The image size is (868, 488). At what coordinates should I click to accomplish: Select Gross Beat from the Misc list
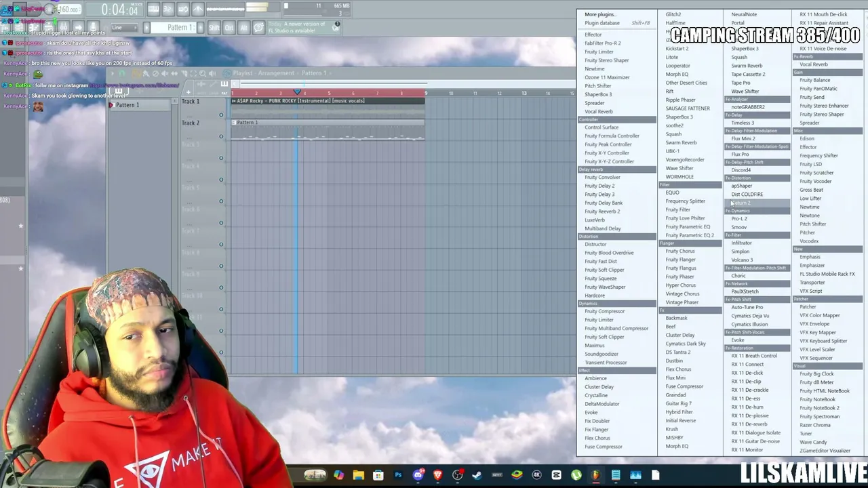(811, 190)
